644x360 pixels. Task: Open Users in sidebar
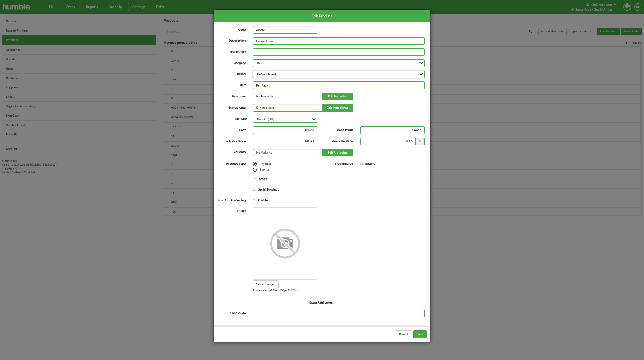(79, 68)
